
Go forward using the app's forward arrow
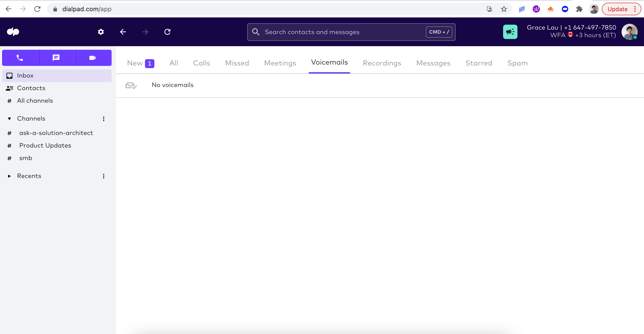point(145,32)
